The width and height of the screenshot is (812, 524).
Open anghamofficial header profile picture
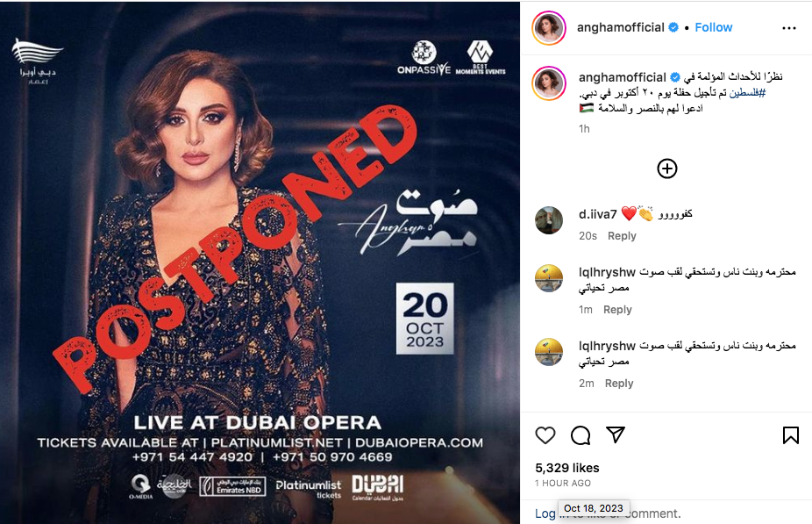(x=549, y=28)
